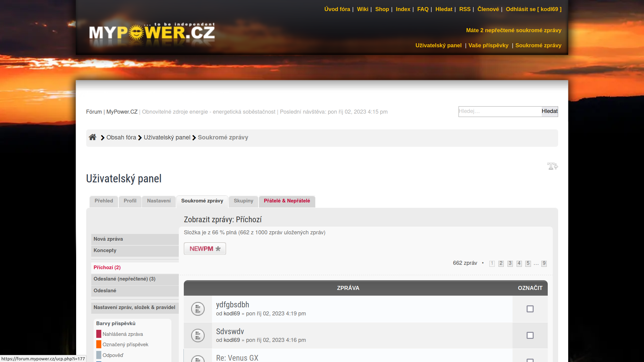Open Odeslané folder in sidebar
The image size is (644, 362).
105,291
